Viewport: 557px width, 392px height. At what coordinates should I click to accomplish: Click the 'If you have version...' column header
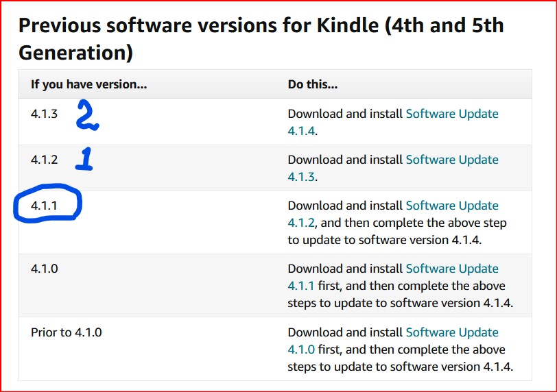point(89,85)
